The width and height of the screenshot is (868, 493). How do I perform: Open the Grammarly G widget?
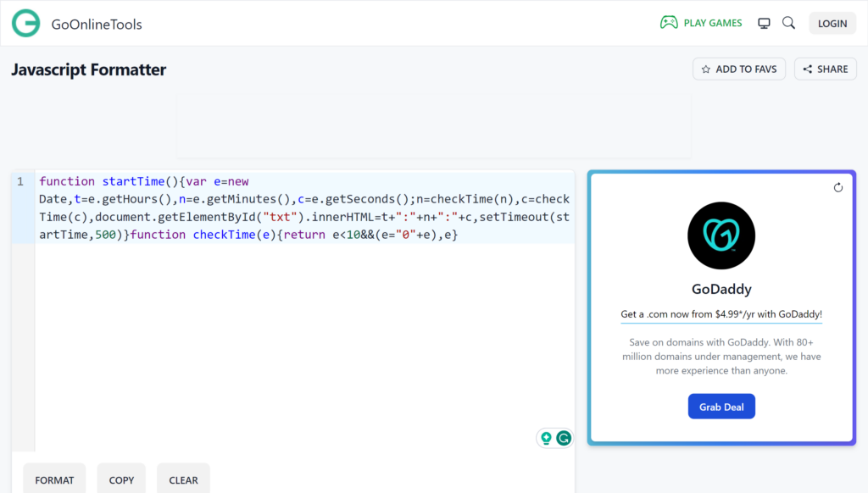pyautogui.click(x=563, y=438)
